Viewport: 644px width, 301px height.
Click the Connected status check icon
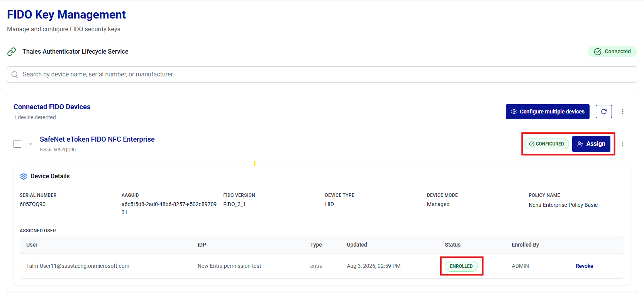point(598,52)
